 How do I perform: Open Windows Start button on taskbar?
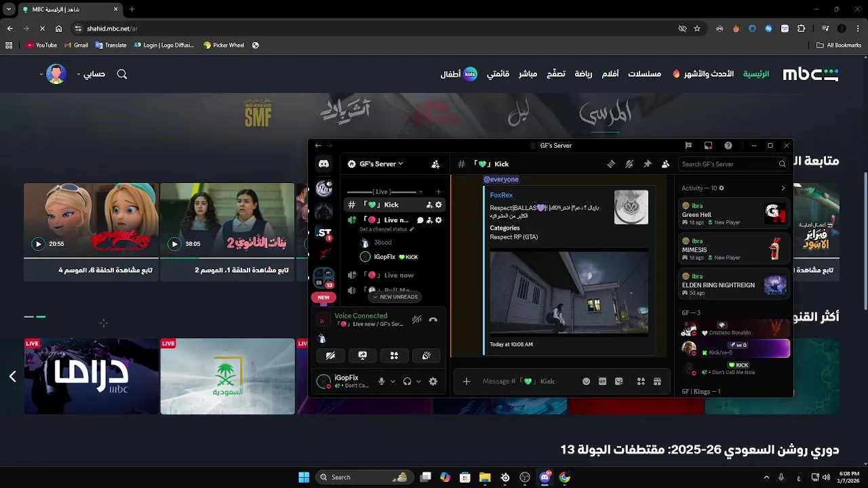[x=304, y=477]
